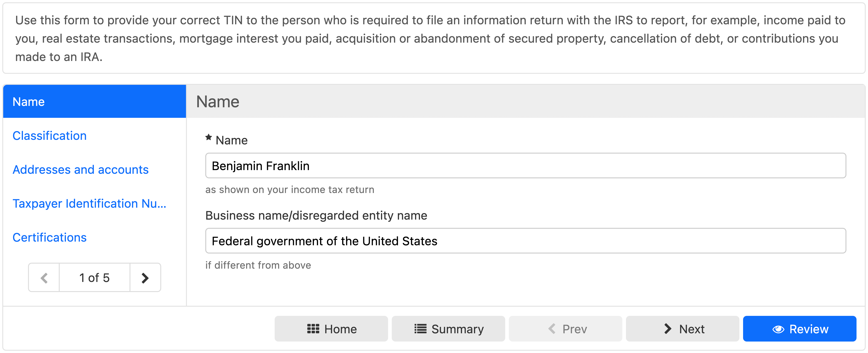Image resolution: width=868 pixels, height=353 pixels.
Task: Click the Name input field
Action: tap(525, 165)
